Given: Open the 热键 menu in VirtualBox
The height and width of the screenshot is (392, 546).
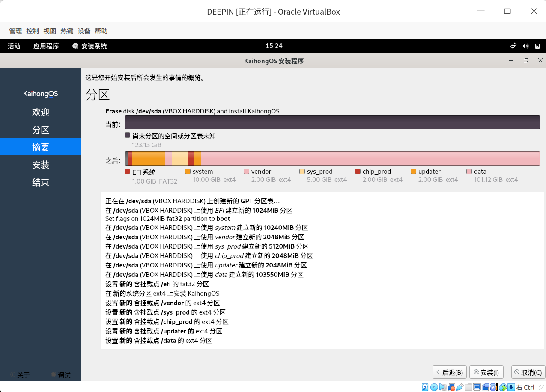Looking at the screenshot, I should coord(67,31).
